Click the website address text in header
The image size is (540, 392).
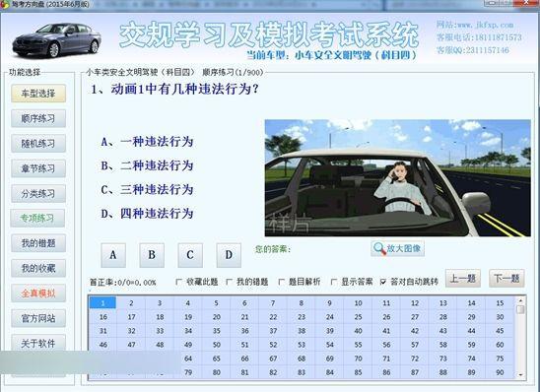click(x=475, y=25)
